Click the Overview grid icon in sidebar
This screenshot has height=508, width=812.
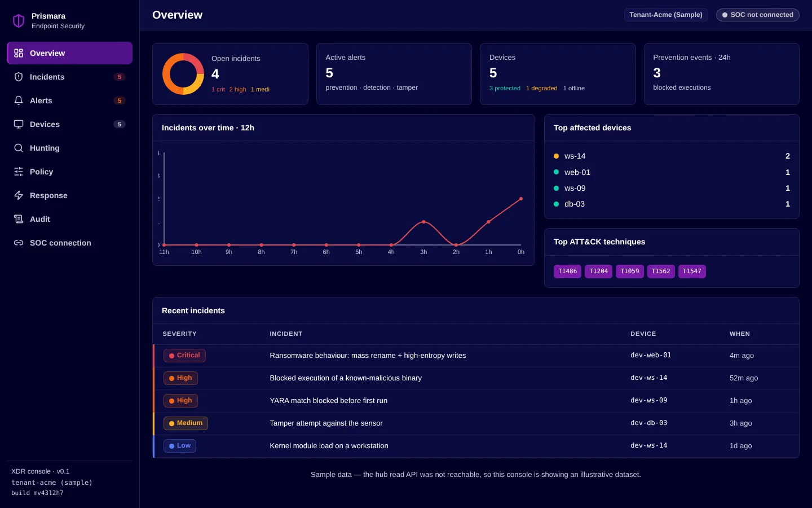pos(19,53)
